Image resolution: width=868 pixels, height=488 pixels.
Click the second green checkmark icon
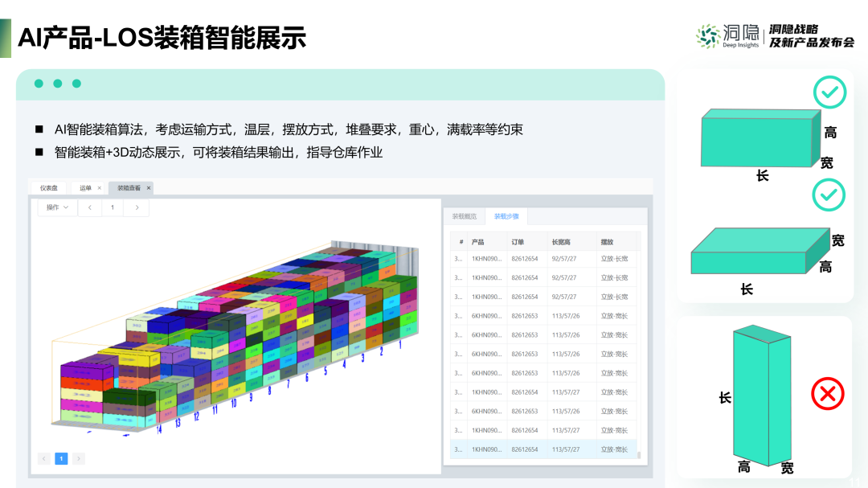click(x=828, y=195)
